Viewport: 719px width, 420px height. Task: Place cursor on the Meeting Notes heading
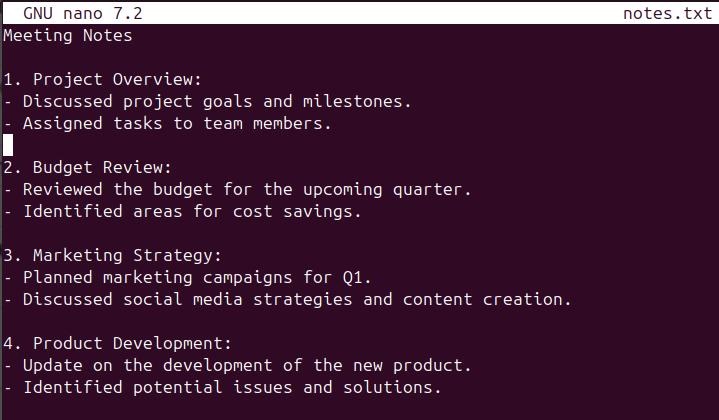67,35
